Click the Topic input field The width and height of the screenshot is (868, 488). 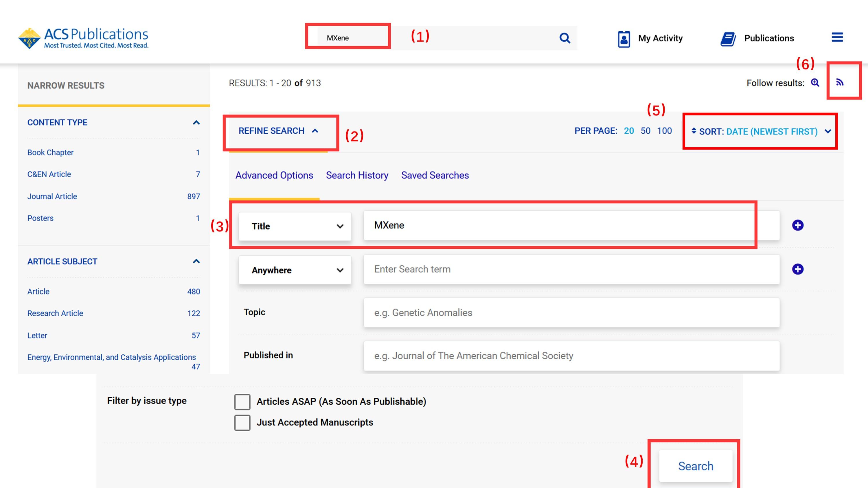pyautogui.click(x=571, y=312)
